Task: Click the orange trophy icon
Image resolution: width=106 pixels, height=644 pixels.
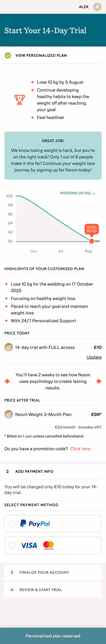Action: click(19, 99)
